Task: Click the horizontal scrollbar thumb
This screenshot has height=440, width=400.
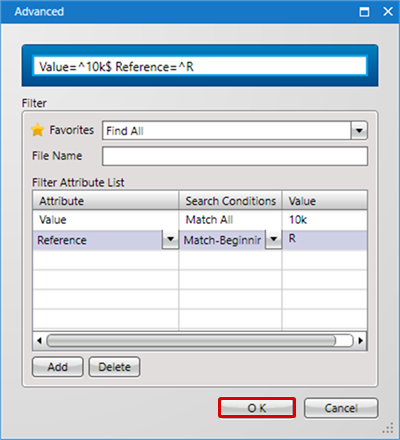Action: click(x=191, y=341)
